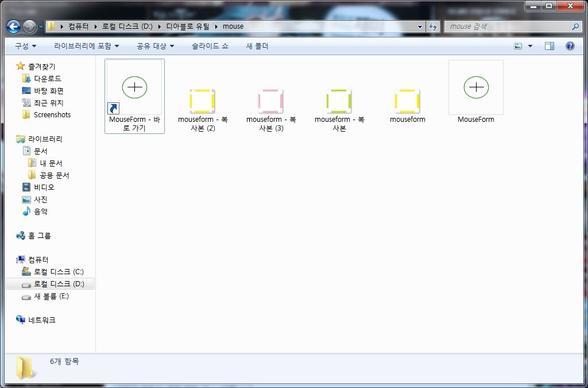The width and height of the screenshot is (588, 388).
Task: Select 컴퓨터 in the navigation pane
Action: 32,260
